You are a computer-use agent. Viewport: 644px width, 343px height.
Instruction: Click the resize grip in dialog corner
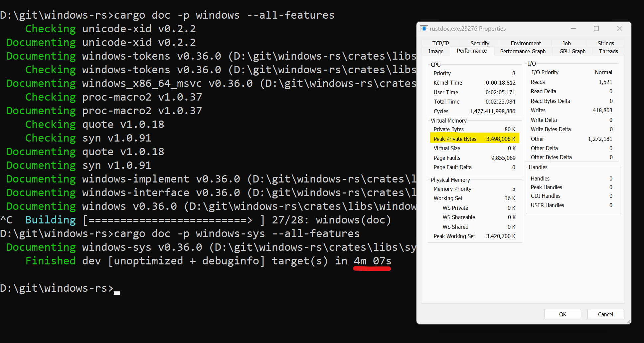[x=628, y=322]
